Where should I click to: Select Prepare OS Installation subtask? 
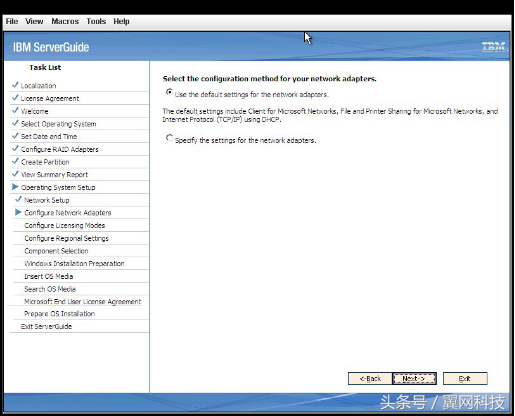[x=60, y=314]
